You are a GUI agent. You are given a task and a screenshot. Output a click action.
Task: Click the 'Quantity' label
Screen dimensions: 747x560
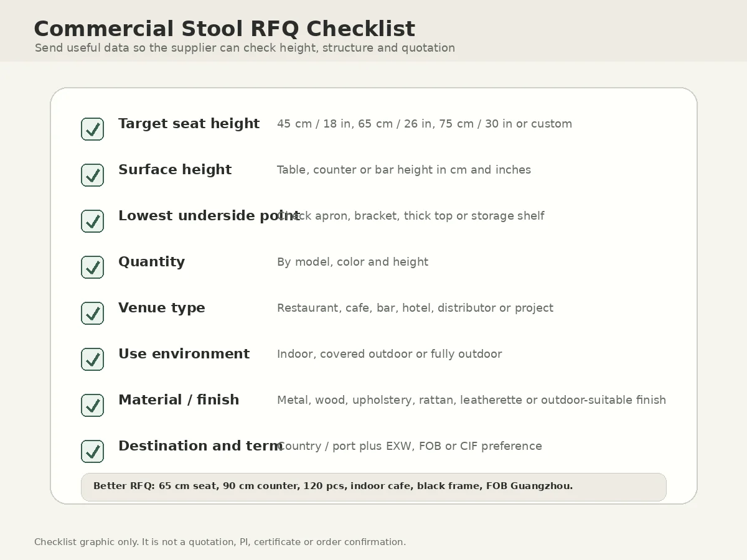[151, 262]
